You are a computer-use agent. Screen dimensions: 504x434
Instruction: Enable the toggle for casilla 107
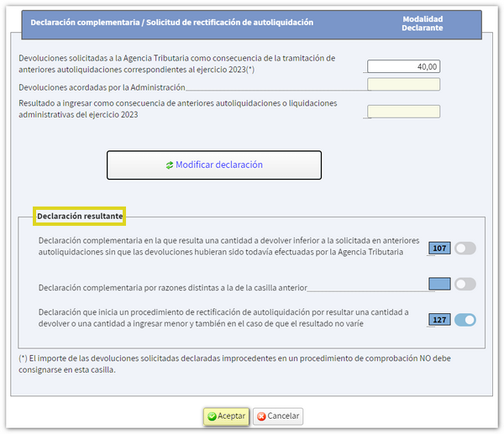[465, 248]
